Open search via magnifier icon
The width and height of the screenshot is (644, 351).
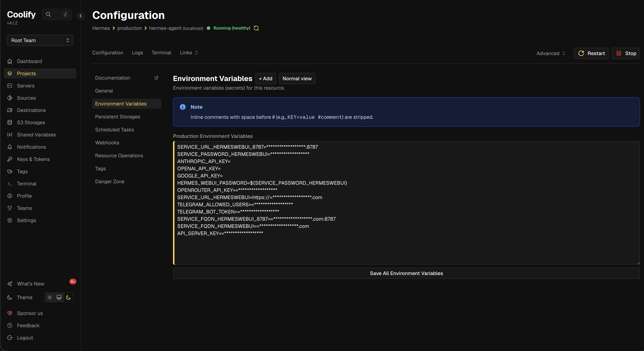click(x=48, y=14)
